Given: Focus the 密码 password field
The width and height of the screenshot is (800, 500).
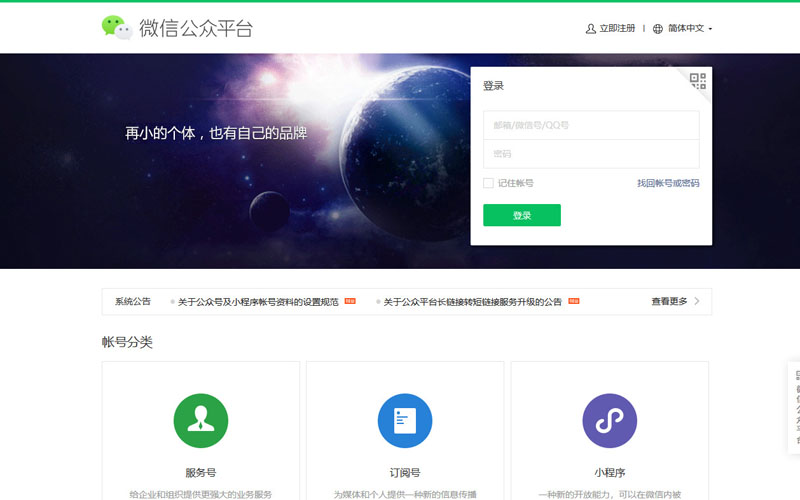Looking at the screenshot, I should pyautogui.click(x=591, y=154).
